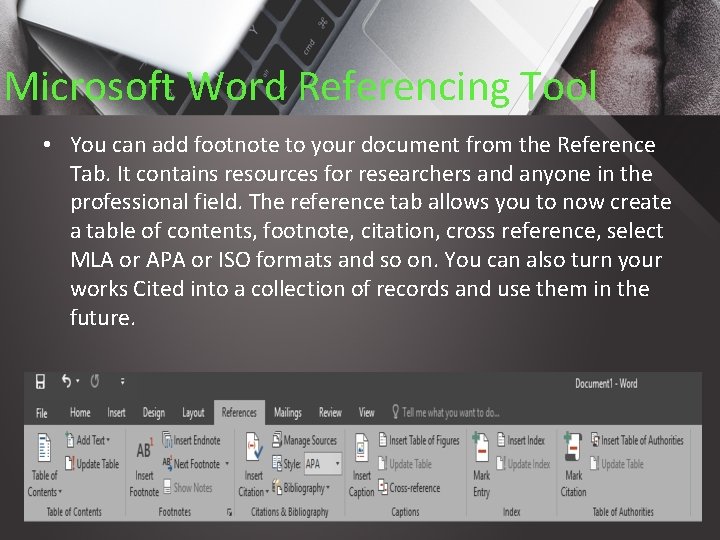Click the Update Index icon
This screenshot has height=540, width=720.
coord(501,463)
